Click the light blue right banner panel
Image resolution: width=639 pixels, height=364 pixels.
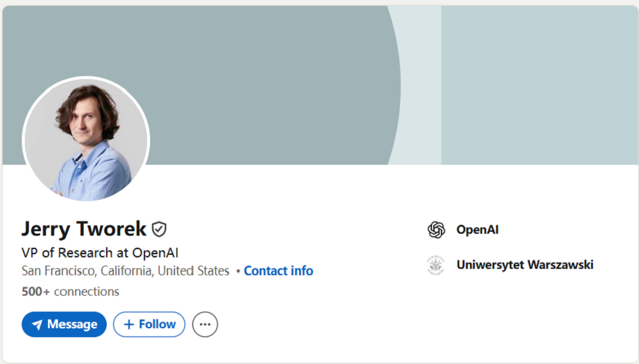coord(540,83)
